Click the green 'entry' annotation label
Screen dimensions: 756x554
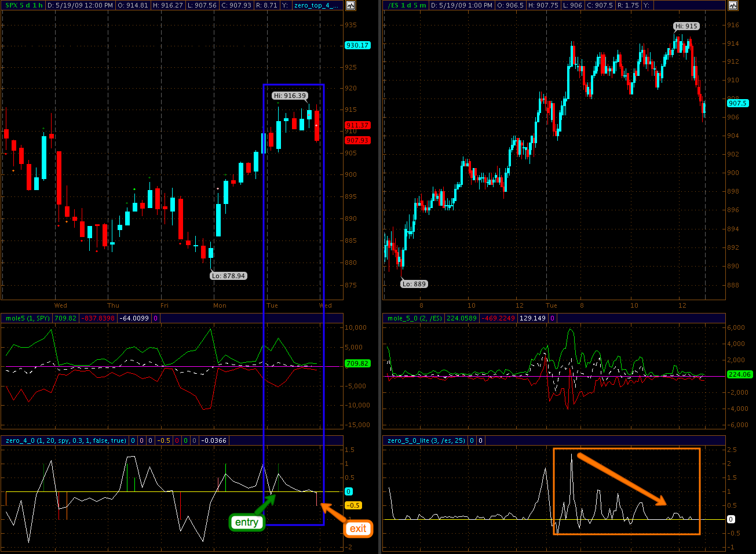(246, 522)
